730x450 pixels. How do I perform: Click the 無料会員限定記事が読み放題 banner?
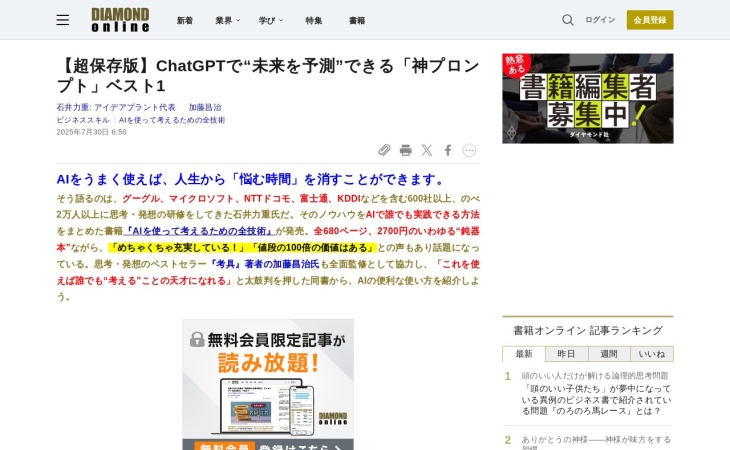268,384
